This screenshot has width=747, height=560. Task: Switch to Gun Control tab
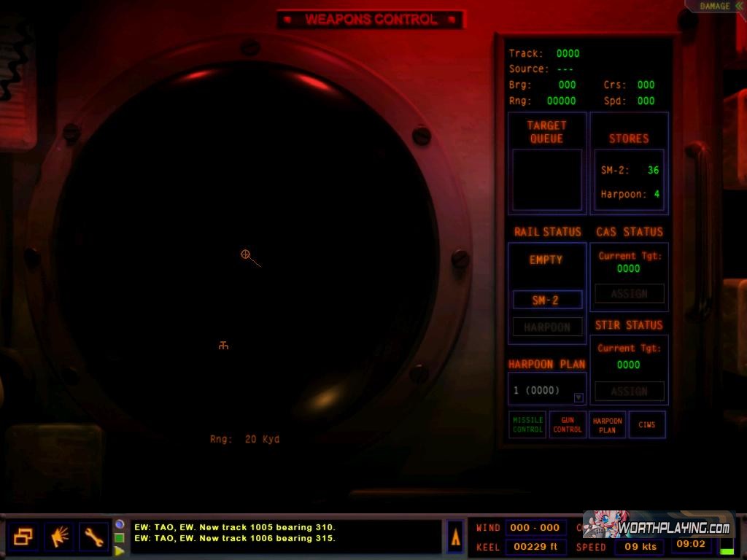pos(568,425)
